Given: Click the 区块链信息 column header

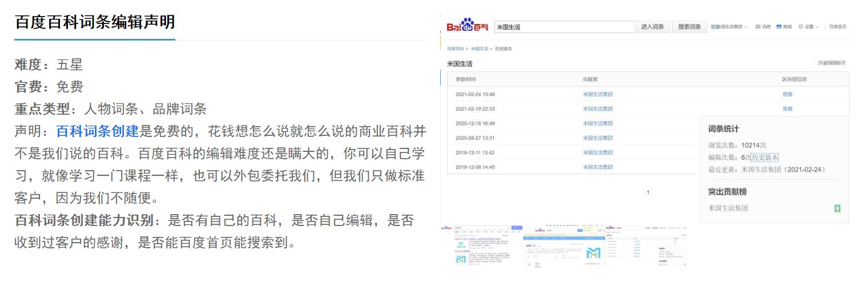Looking at the screenshot, I should pos(794,79).
